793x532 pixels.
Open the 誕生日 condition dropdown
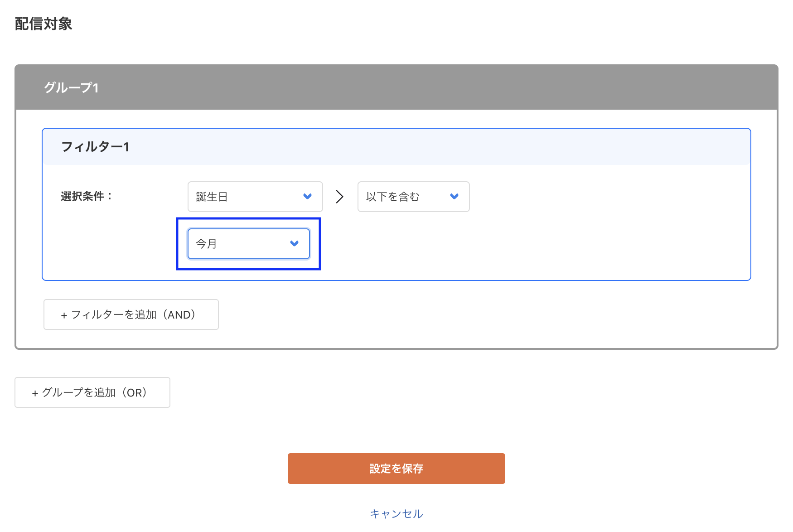255,197
